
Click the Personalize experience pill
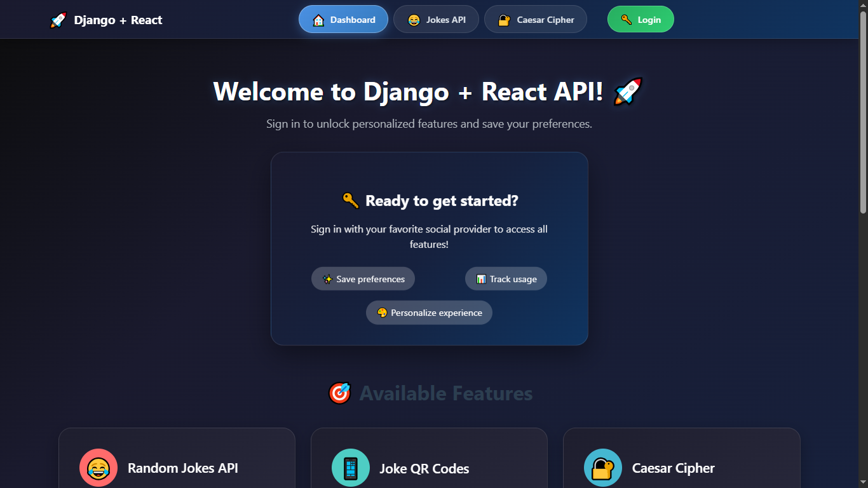point(429,312)
